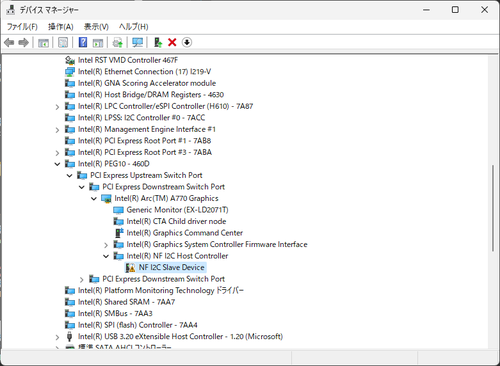
Task: Select the NF I2C Slave Device label
Action: tap(172, 267)
